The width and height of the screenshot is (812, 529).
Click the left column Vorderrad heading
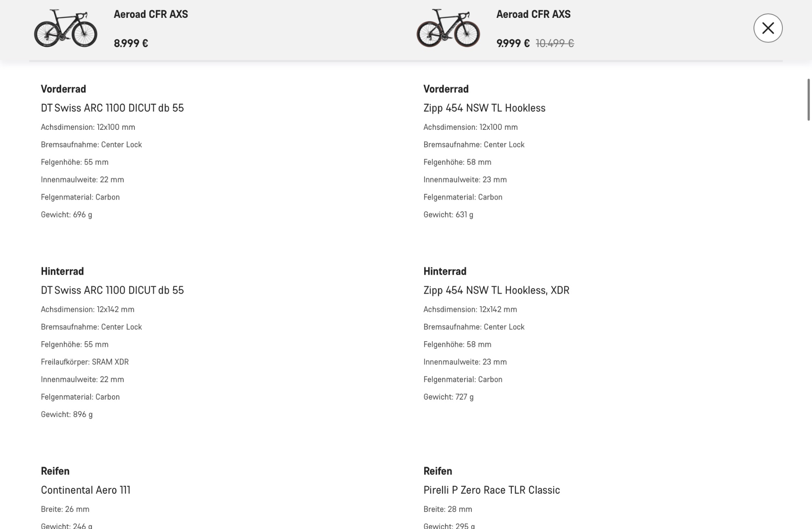pos(63,89)
